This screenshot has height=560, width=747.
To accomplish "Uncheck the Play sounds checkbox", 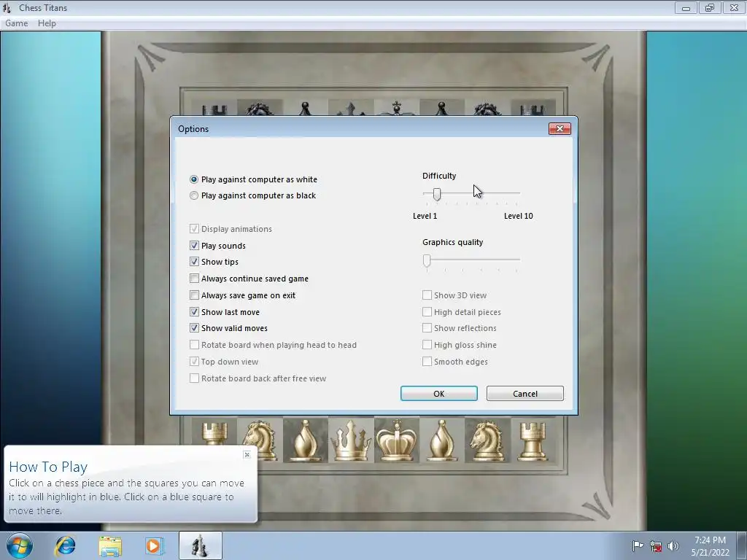I will (x=194, y=246).
